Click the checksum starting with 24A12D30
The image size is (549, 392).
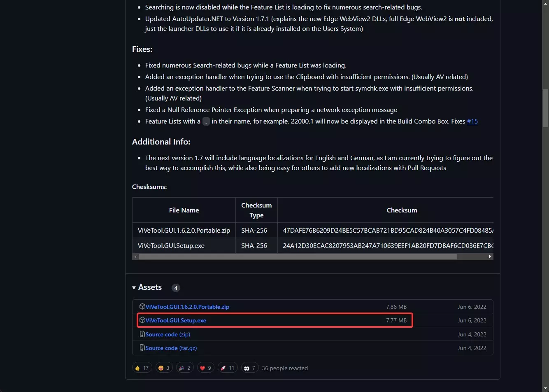(388, 245)
